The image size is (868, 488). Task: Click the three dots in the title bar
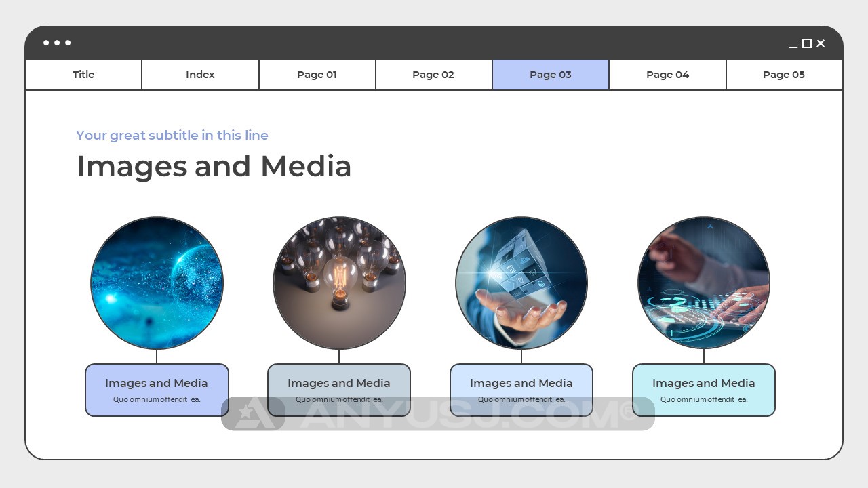click(57, 43)
